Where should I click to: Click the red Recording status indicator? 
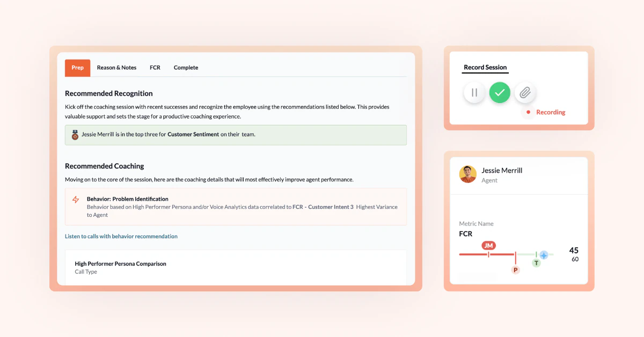(546, 112)
